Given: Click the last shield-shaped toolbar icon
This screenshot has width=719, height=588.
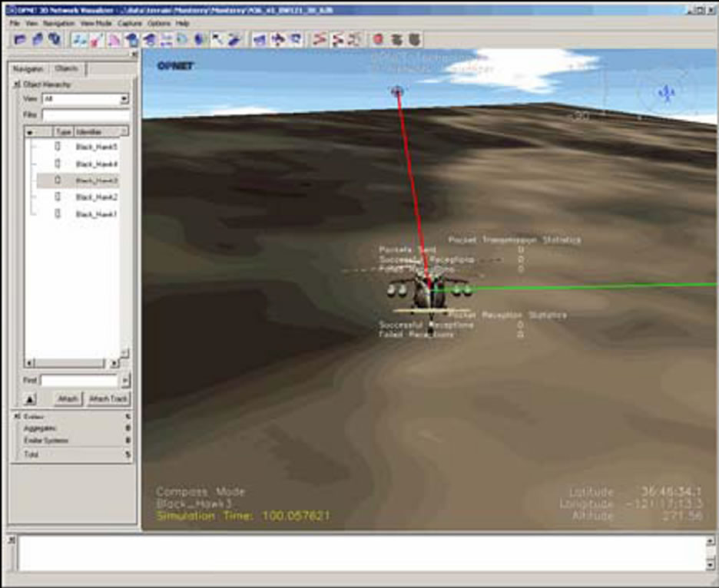Looking at the screenshot, I should click(415, 38).
